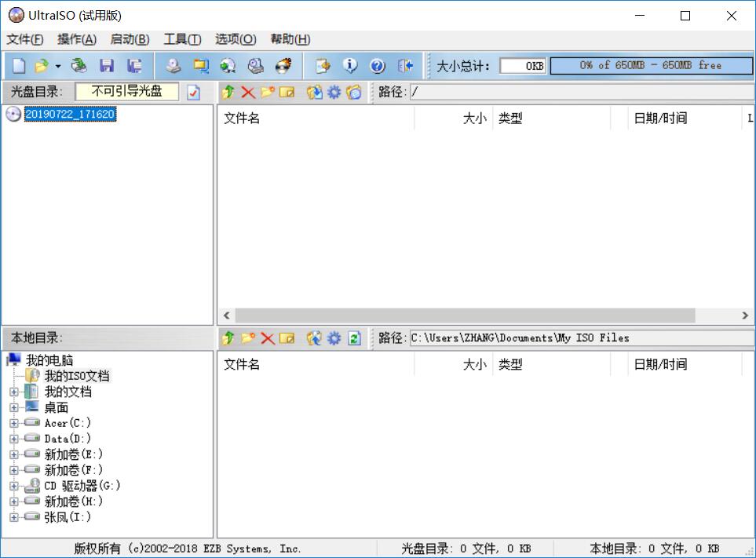Open the 启动(B) menu
Image resolution: width=756 pixels, height=558 pixels.
(x=130, y=39)
